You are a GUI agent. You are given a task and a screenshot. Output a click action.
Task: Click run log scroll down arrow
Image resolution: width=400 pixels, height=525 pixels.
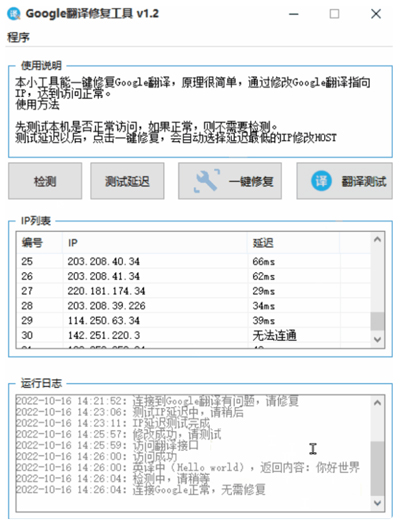[x=378, y=503]
